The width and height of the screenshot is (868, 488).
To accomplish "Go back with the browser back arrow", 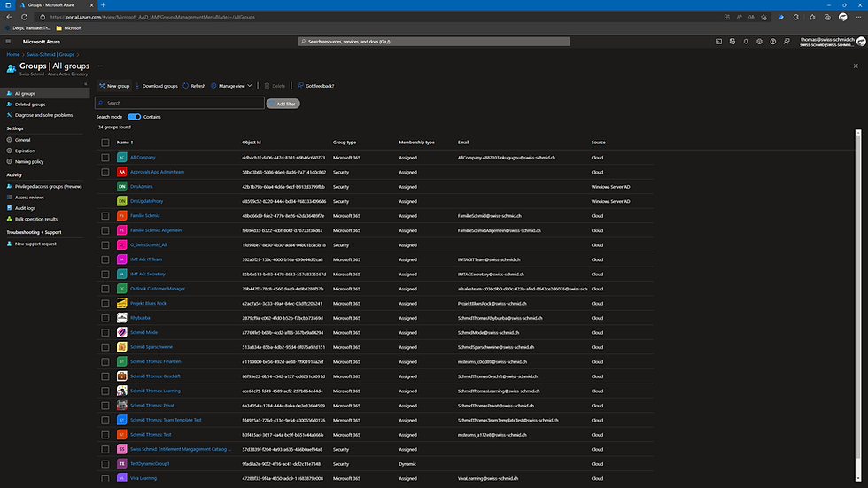I will [x=10, y=17].
